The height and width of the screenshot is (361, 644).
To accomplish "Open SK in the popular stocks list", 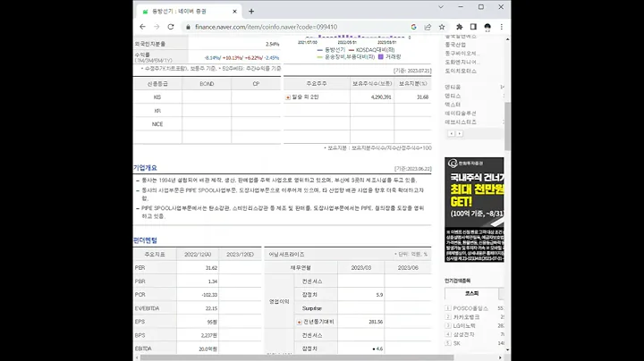I will tap(457, 343).
